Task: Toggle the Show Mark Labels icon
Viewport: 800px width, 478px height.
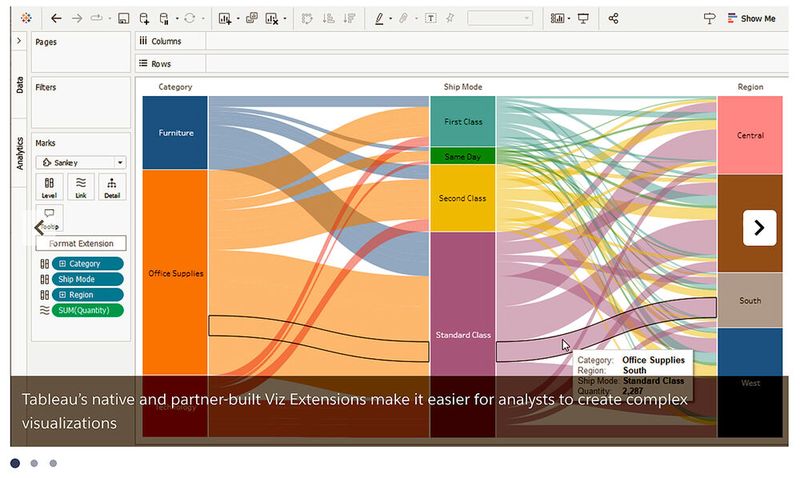Action: point(431,19)
